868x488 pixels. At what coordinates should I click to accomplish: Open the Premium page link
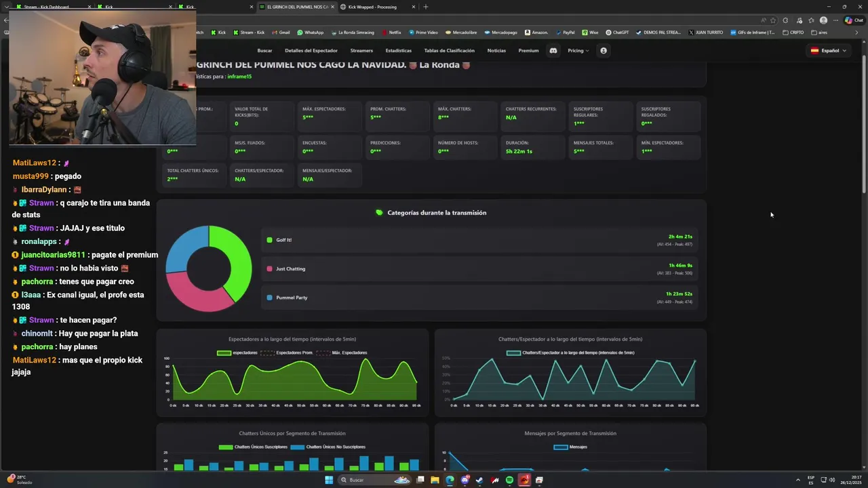[x=528, y=50]
